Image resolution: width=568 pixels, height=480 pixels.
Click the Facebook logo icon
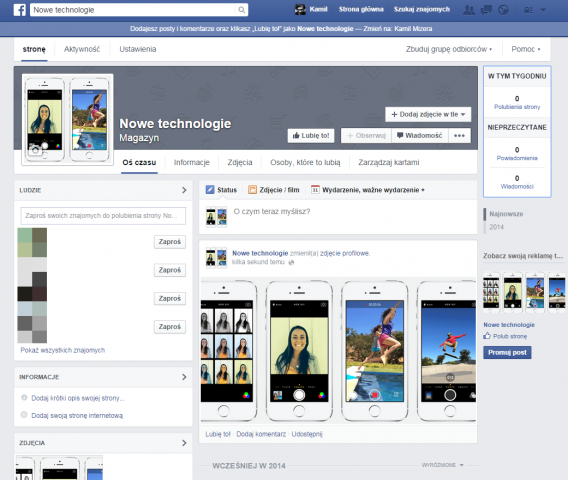click(20, 10)
